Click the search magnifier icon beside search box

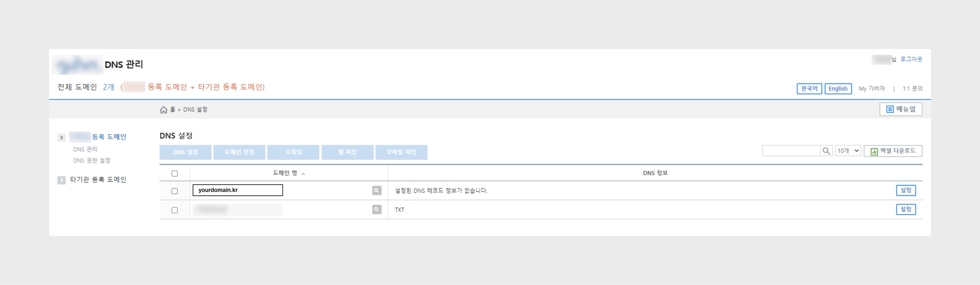coord(826,151)
